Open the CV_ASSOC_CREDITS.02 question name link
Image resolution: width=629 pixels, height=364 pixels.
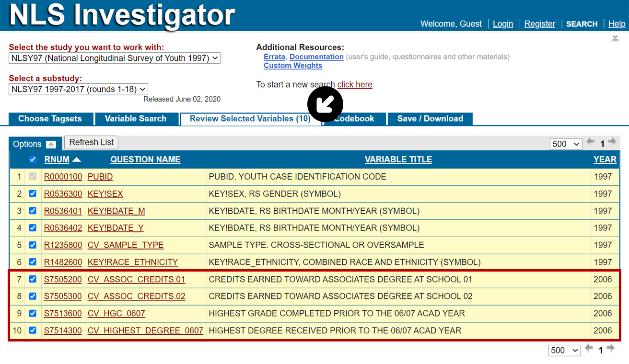pyautogui.click(x=137, y=296)
